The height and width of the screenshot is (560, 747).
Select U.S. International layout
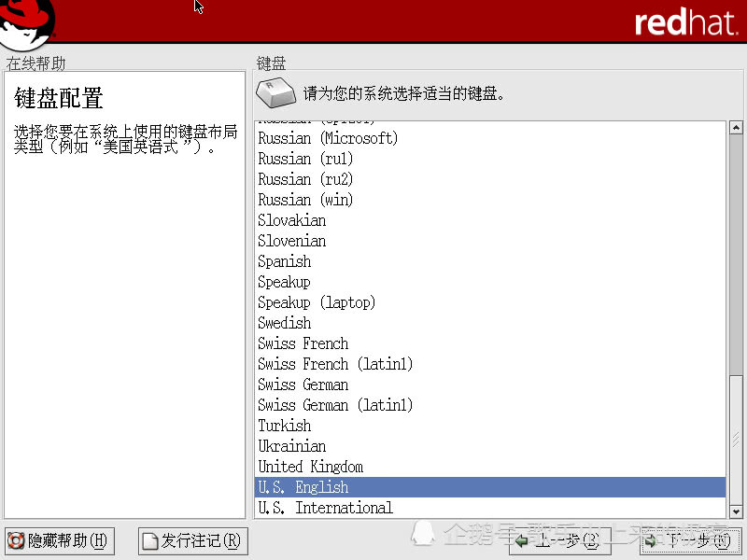click(x=489, y=508)
